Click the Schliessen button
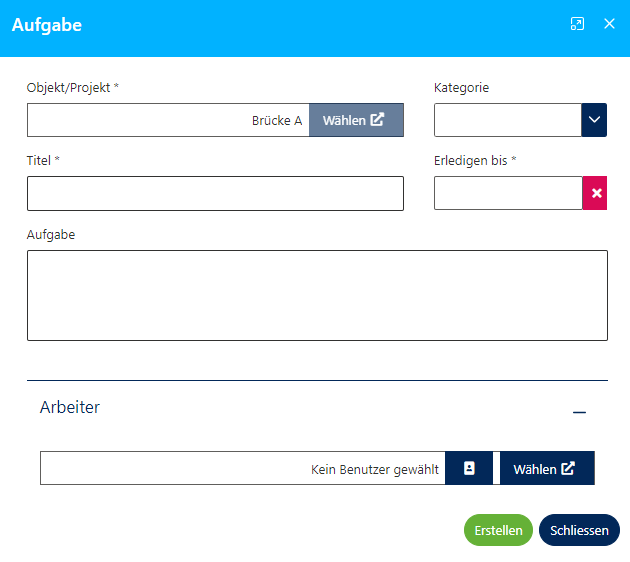The width and height of the screenshot is (630, 562). pyautogui.click(x=579, y=530)
